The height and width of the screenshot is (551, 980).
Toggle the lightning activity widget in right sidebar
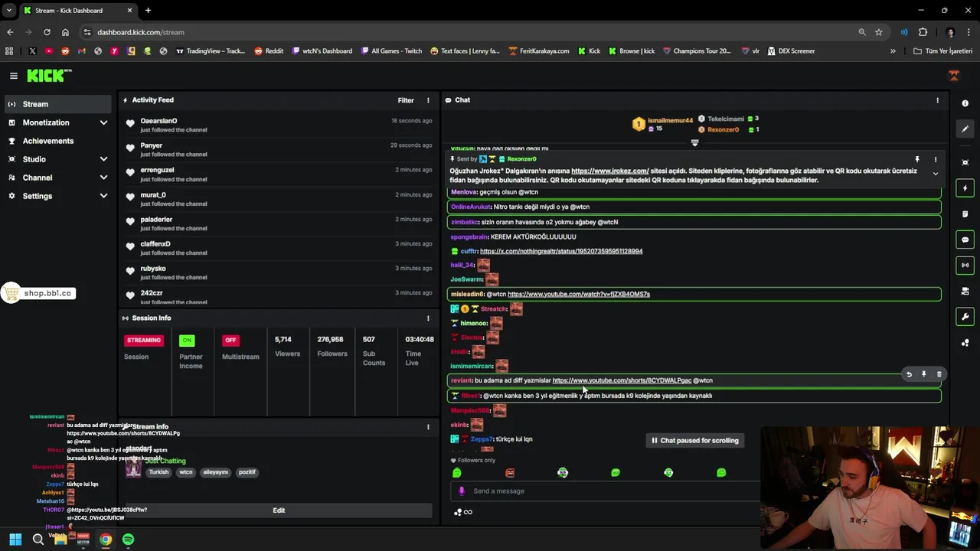pyautogui.click(x=965, y=188)
